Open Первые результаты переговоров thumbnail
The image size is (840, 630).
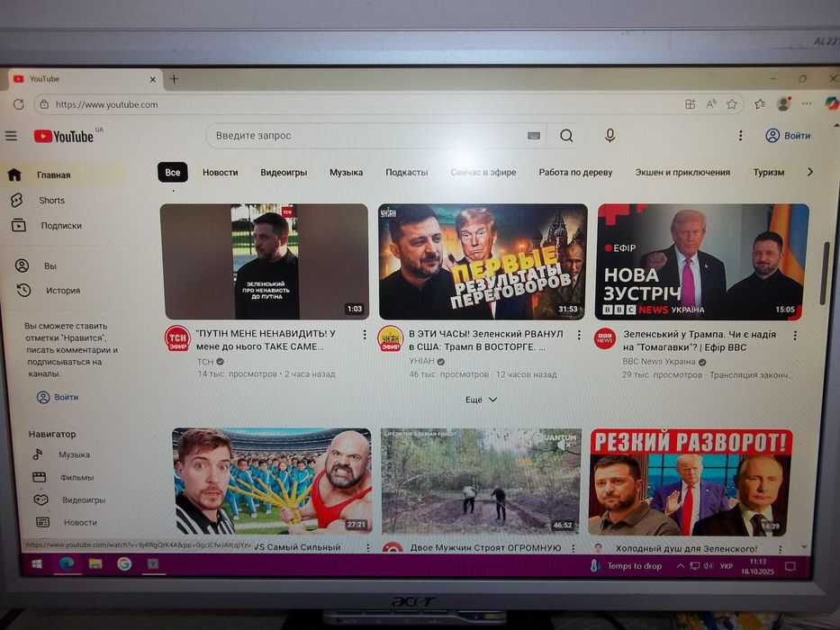tap(483, 261)
